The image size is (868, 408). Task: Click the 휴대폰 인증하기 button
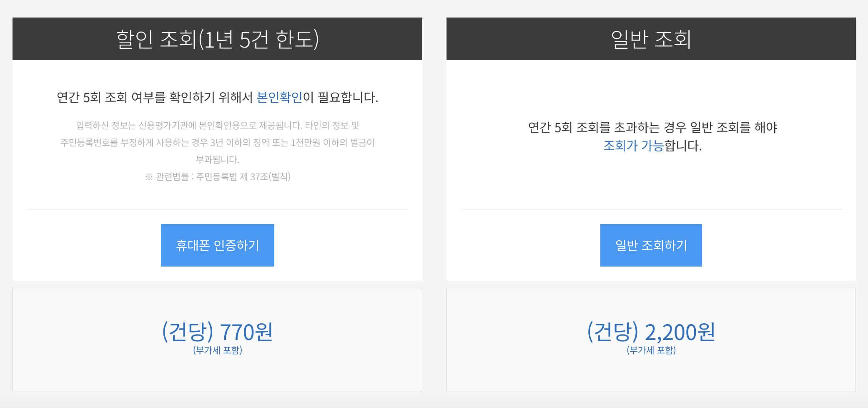pos(217,245)
